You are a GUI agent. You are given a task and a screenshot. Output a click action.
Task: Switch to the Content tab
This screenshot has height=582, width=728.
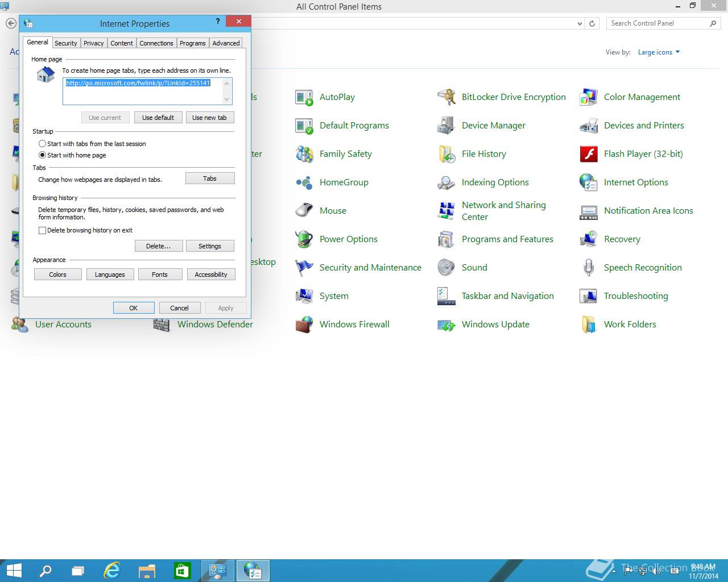(122, 43)
